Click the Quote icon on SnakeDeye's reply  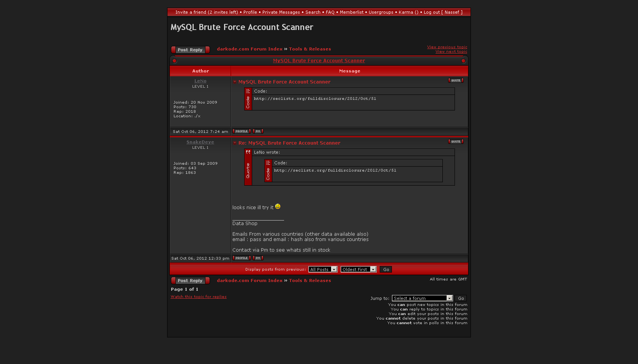click(x=456, y=142)
